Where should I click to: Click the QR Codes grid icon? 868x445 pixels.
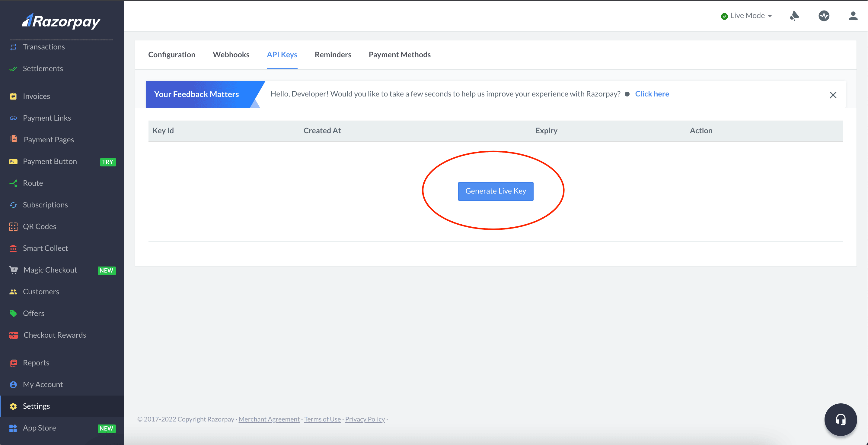pyautogui.click(x=13, y=226)
